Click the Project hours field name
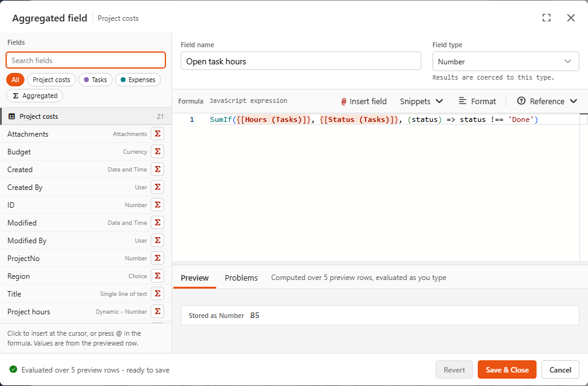This screenshot has height=386, width=588. (x=29, y=311)
